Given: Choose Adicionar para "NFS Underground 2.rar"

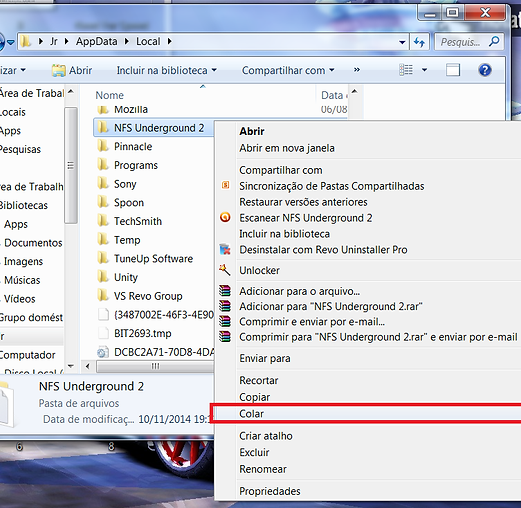Looking at the screenshot, I should click(368, 306).
